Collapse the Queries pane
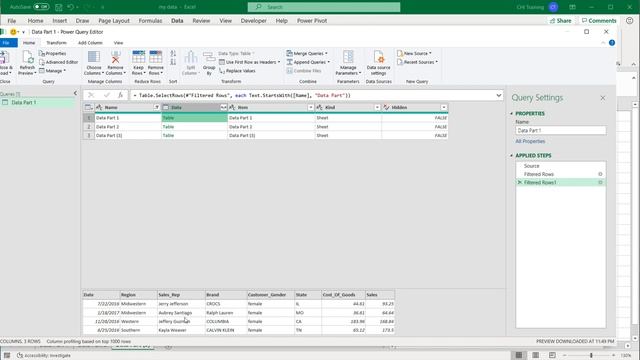 pyautogui.click(x=75, y=93)
